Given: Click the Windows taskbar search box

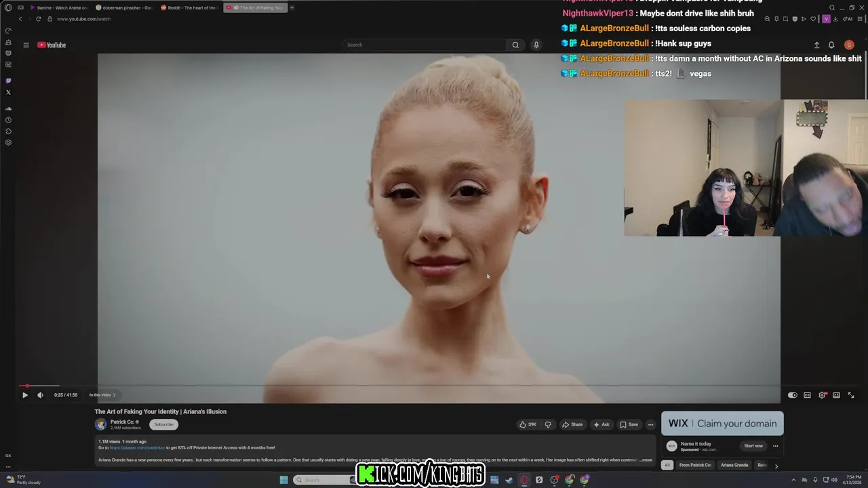Looking at the screenshot, I should click(x=325, y=480).
